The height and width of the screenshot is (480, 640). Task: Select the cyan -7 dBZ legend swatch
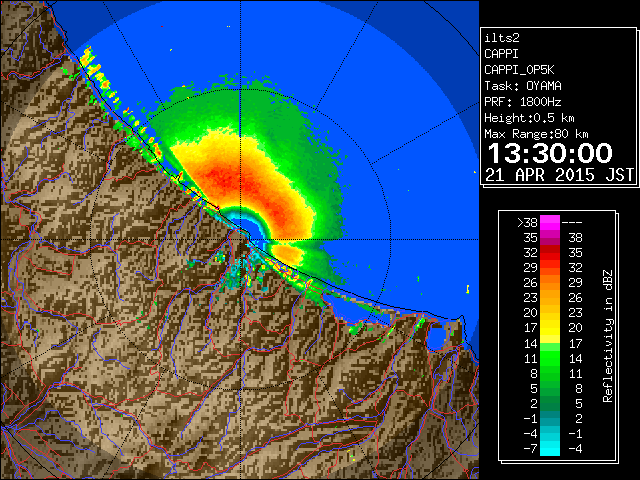[x=550, y=448]
